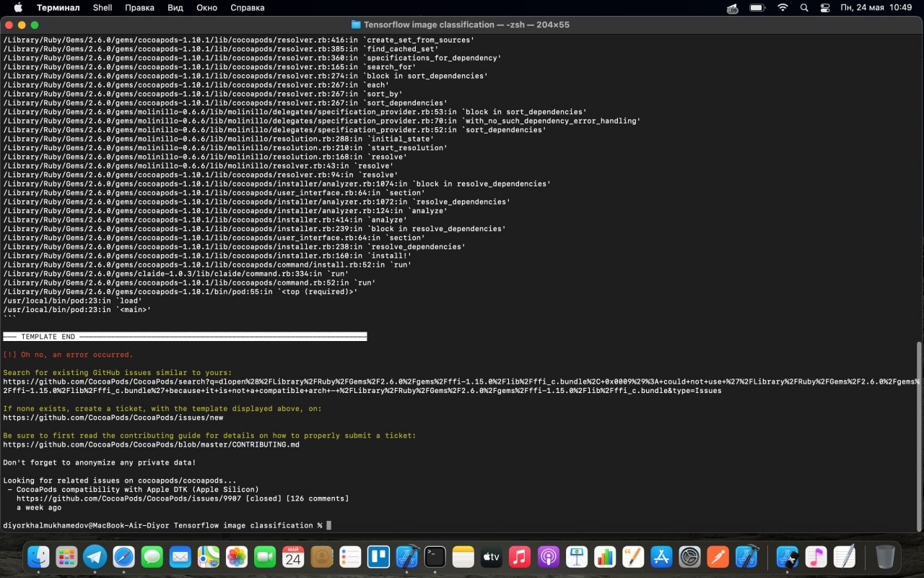Image resolution: width=924 pixels, height=578 pixels.
Task: Open the pink music note icon in Dock
Action: pyautogui.click(x=816, y=556)
